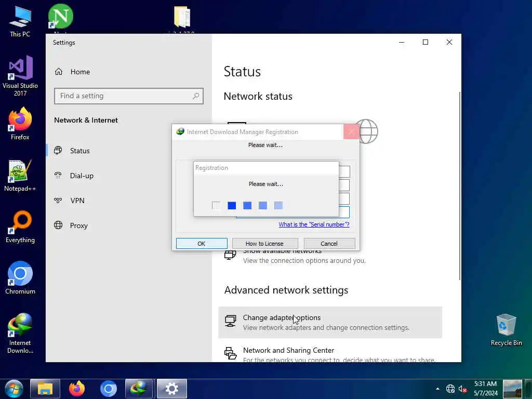Go to Settings Home
This screenshot has width=532, height=399.
pyautogui.click(x=72, y=72)
